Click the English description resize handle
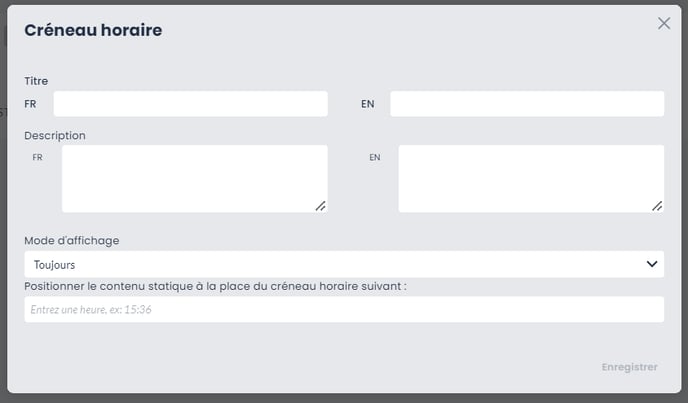 [657, 206]
